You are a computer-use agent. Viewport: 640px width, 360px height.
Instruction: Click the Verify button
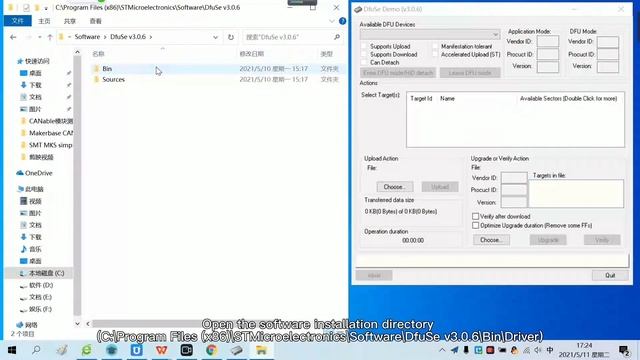(602, 240)
